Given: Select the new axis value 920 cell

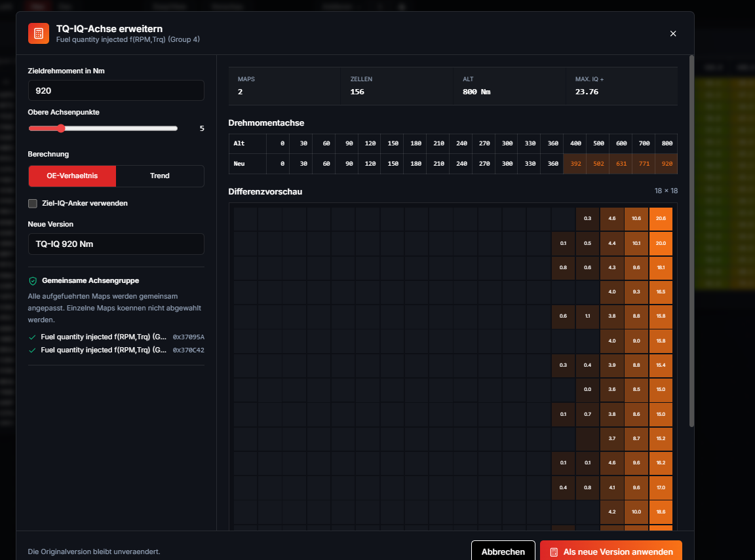Looking at the screenshot, I should (x=667, y=164).
